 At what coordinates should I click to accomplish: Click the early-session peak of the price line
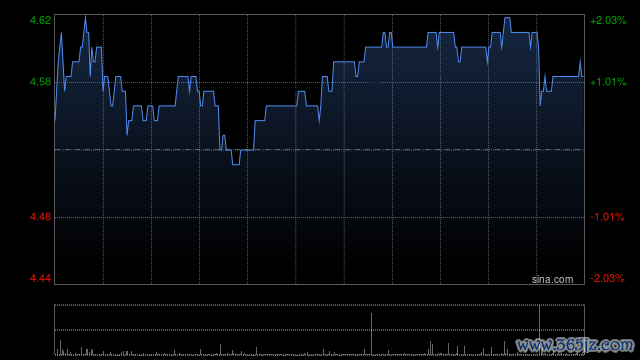[x=85, y=17]
